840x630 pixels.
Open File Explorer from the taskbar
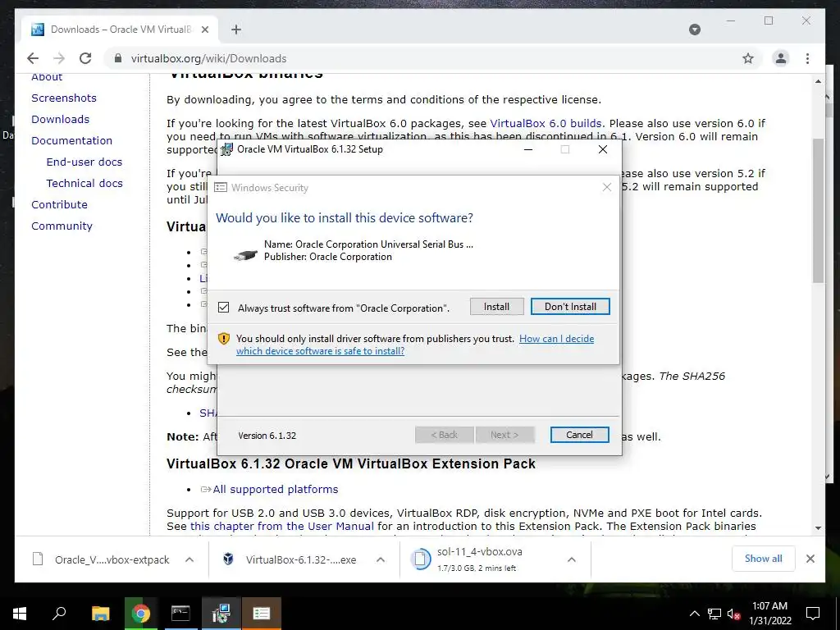100,613
